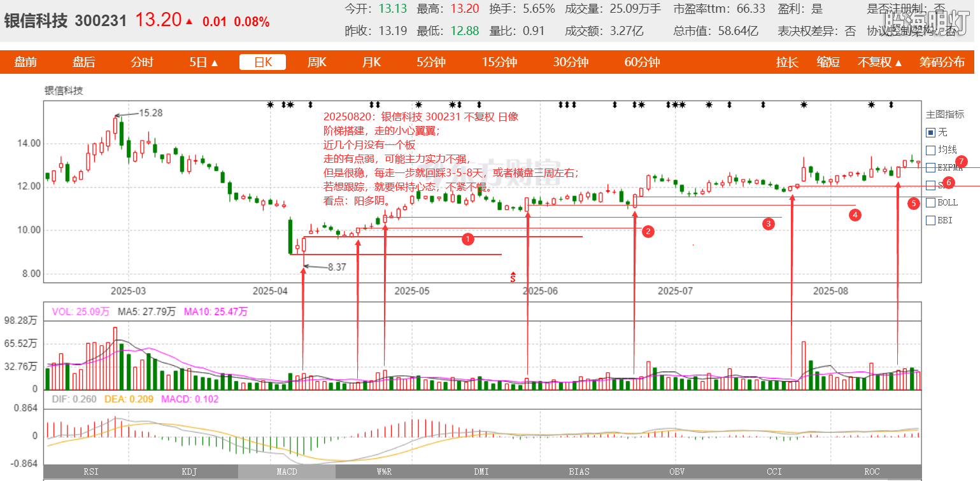
Task: Click the stock code 300231 in header
Action: tap(101, 21)
